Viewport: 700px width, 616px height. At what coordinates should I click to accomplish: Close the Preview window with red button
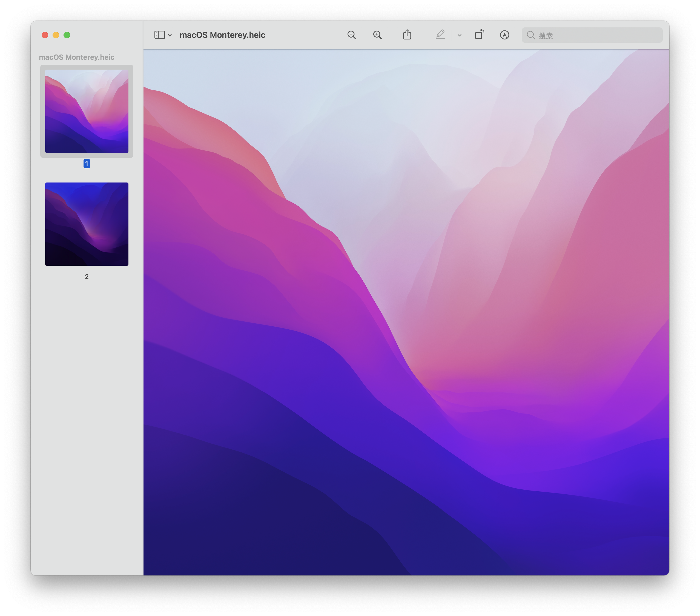click(45, 35)
